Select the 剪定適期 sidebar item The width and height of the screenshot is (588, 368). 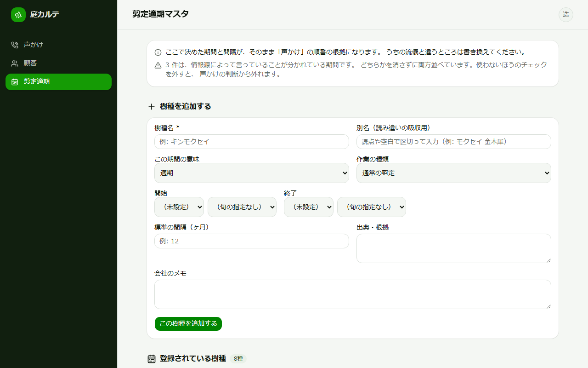pos(58,82)
